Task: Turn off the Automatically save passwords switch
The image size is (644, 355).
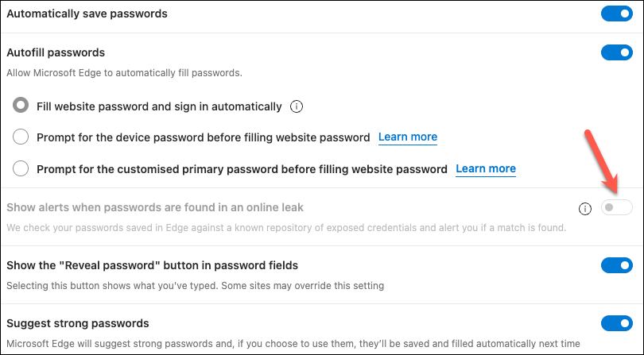Action: click(x=616, y=15)
